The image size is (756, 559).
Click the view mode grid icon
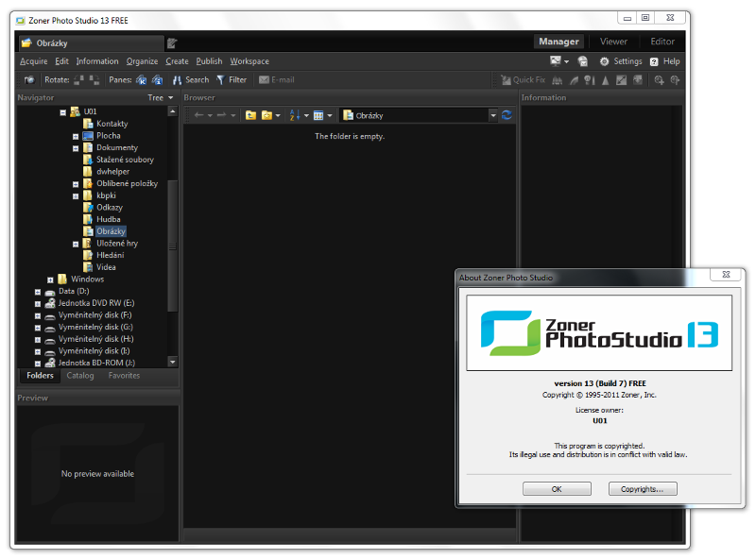pyautogui.click(x=318, y=115)
